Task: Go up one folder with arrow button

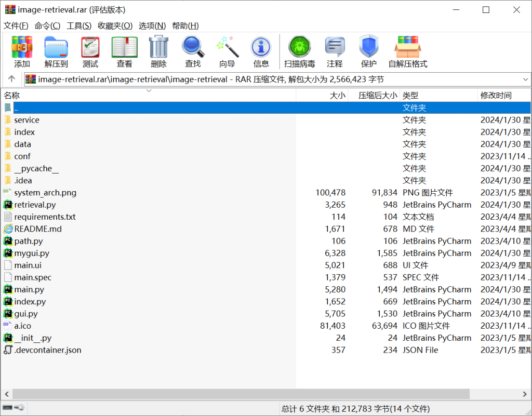Action: [11, 79]
